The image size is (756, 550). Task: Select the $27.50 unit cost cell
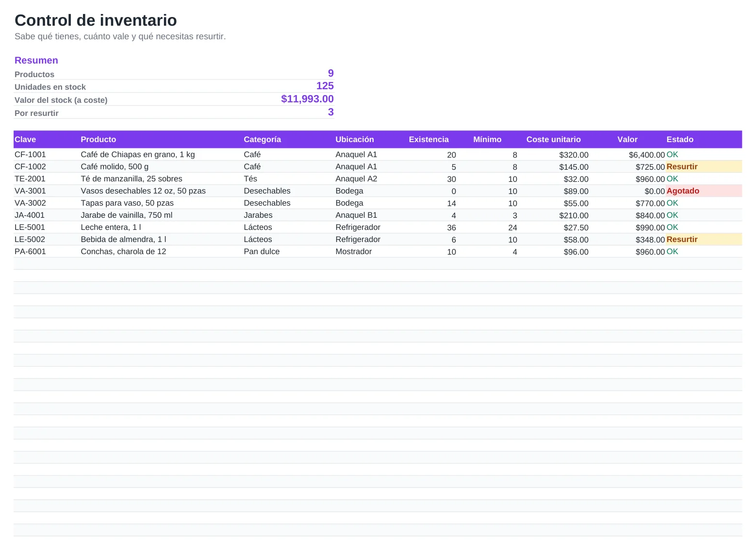pos(576,227)
